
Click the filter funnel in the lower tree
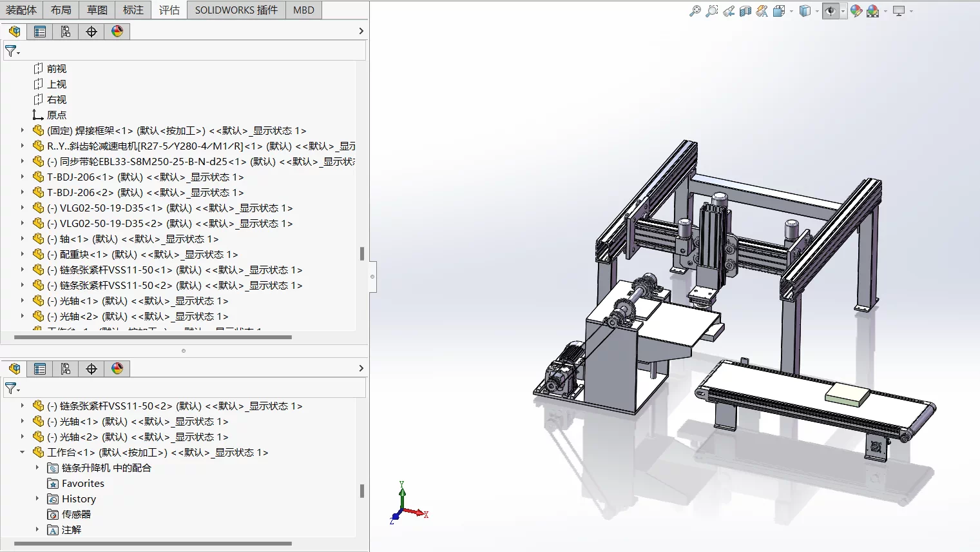pos(12,388)
